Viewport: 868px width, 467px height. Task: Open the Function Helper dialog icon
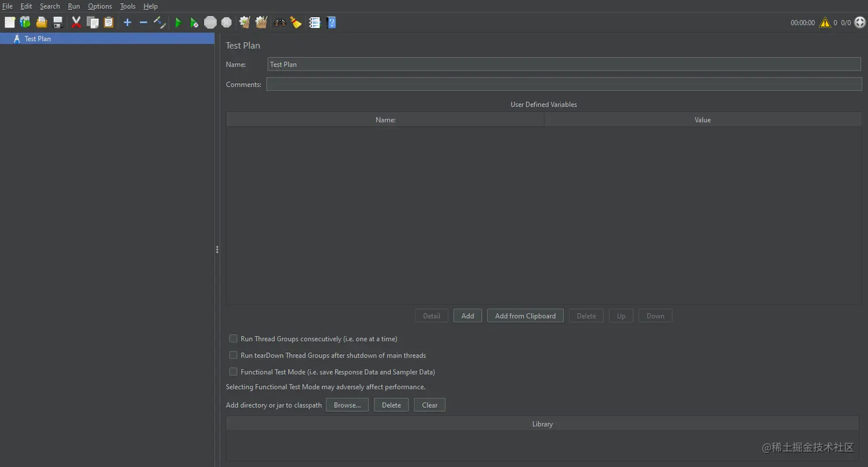(315, 22)
